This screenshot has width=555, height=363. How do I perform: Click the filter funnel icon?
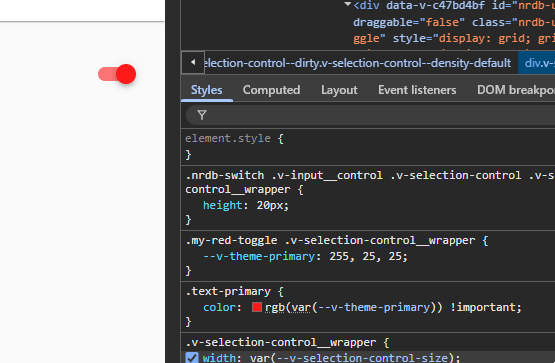point(202,115)
